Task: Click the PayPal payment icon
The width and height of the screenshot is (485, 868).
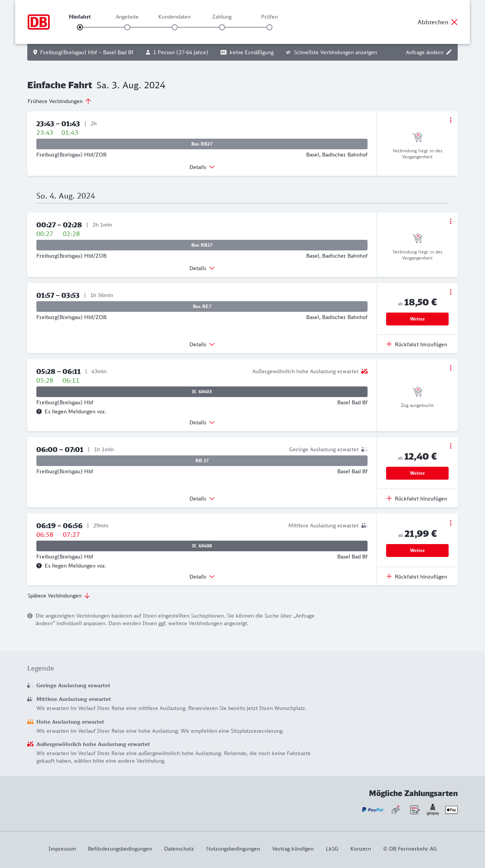Action: 372,810
